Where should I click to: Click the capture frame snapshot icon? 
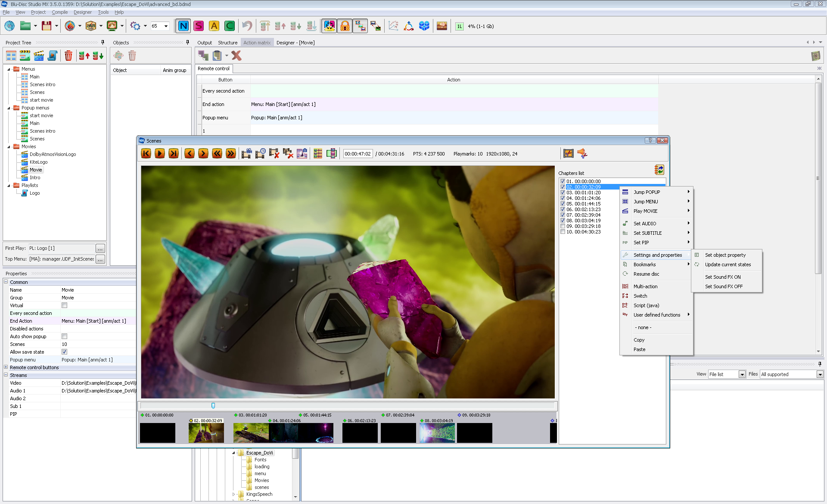pos(302,153)
